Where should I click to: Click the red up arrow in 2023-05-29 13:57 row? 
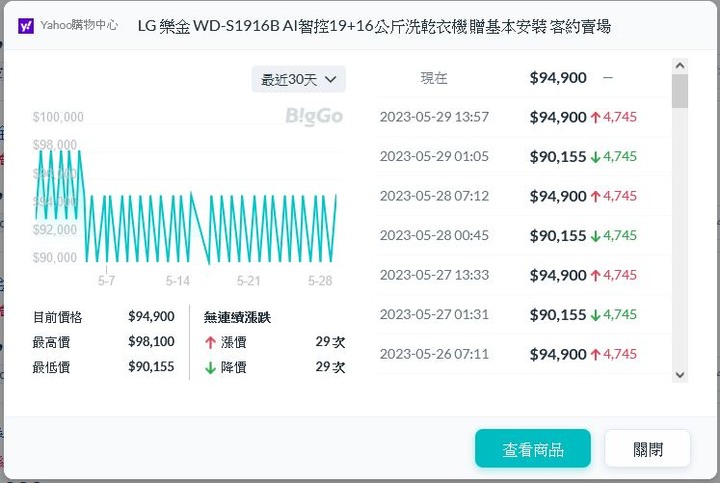(596, 118)
